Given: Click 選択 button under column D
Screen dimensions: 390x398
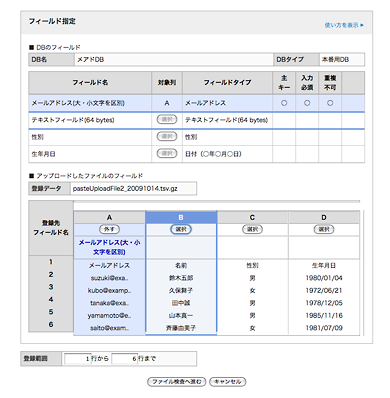Looking at the screenshot, I should click(324, 229).
